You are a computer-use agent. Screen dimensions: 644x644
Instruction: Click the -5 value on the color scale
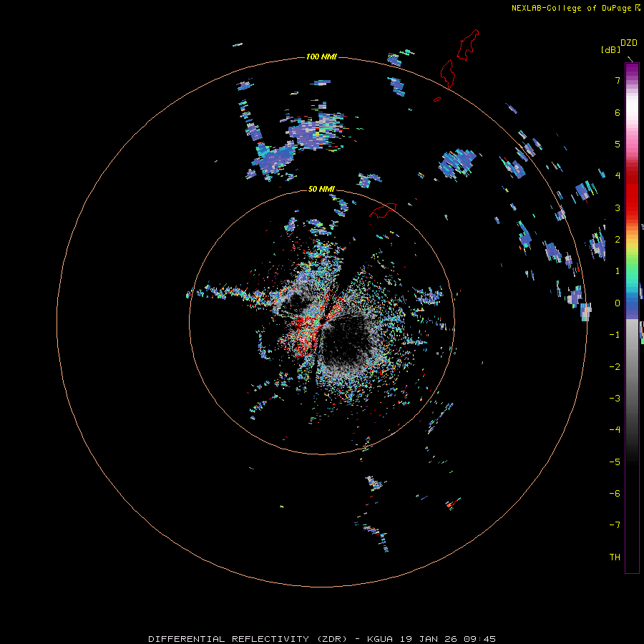click(615, 462)
